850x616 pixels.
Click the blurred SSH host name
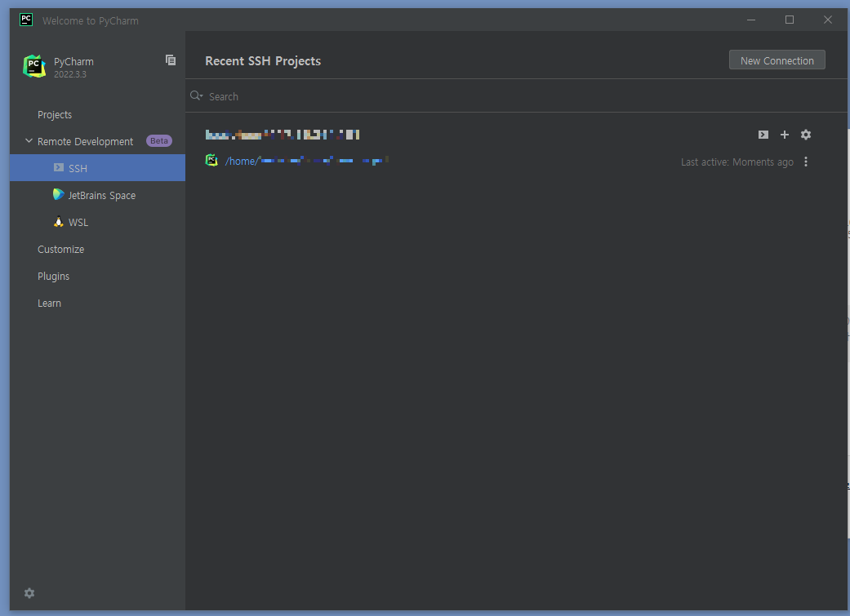[x=283, y=135]
